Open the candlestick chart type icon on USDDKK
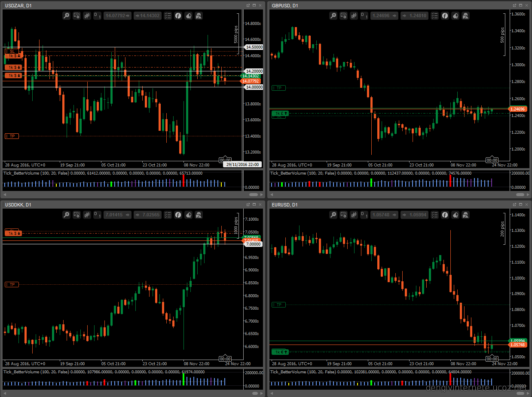The height and width of the screenshot is (397, 532). click(x=87, y=215)
